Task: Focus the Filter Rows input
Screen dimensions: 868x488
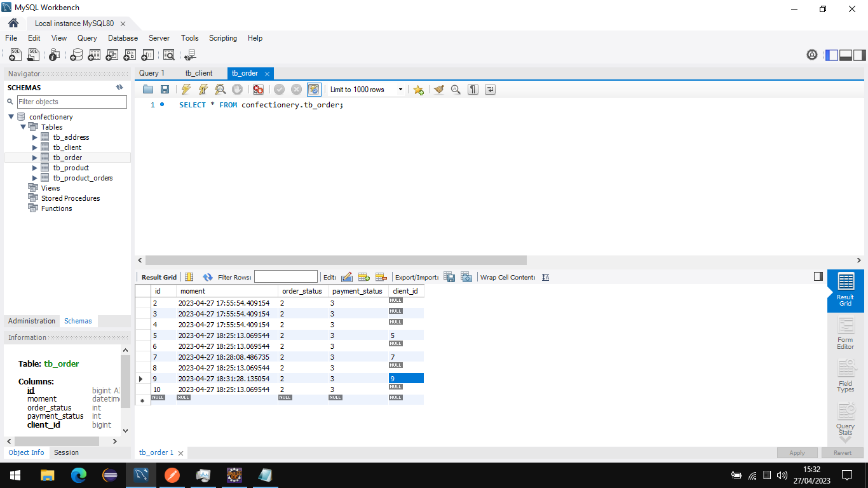Action: point(286,276)
